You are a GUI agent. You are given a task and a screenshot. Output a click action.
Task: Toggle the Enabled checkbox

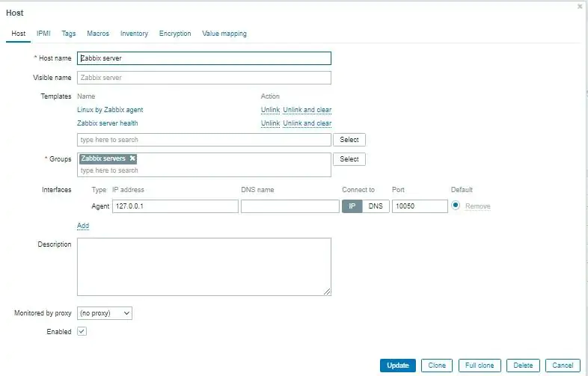click(82, 331)
